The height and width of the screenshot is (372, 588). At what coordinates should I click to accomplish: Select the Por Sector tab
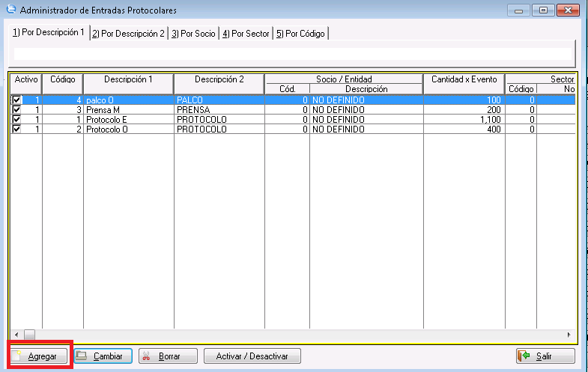tap(246, 34)
